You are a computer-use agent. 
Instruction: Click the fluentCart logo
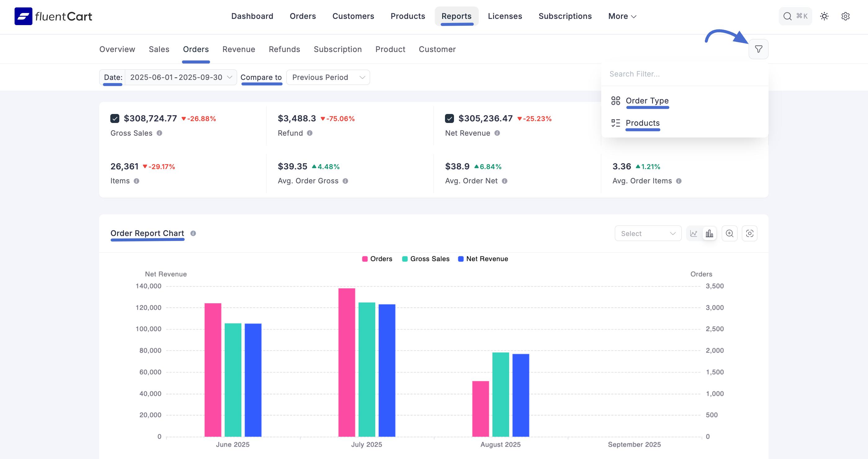tap(53, 16)
